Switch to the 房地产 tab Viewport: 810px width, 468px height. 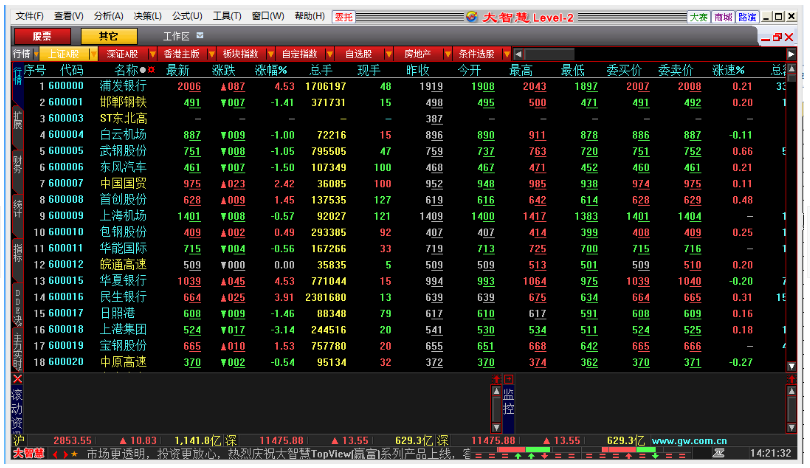click(418, 54)
